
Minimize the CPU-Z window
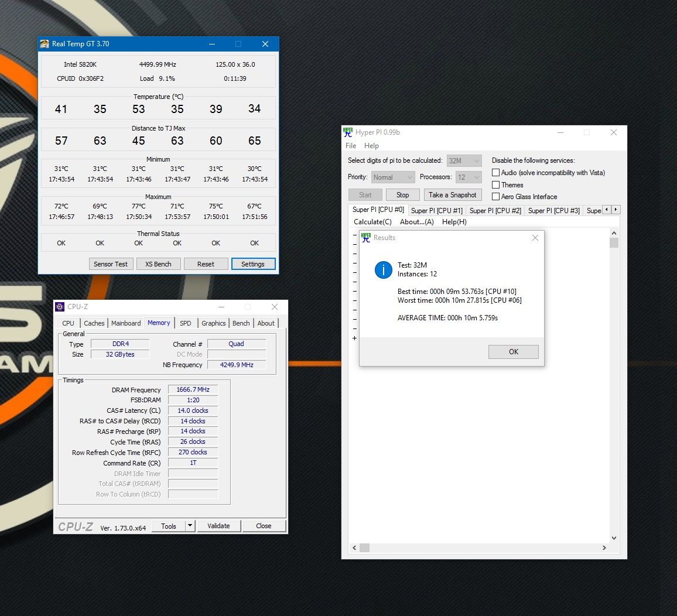[x=221, y=307]
